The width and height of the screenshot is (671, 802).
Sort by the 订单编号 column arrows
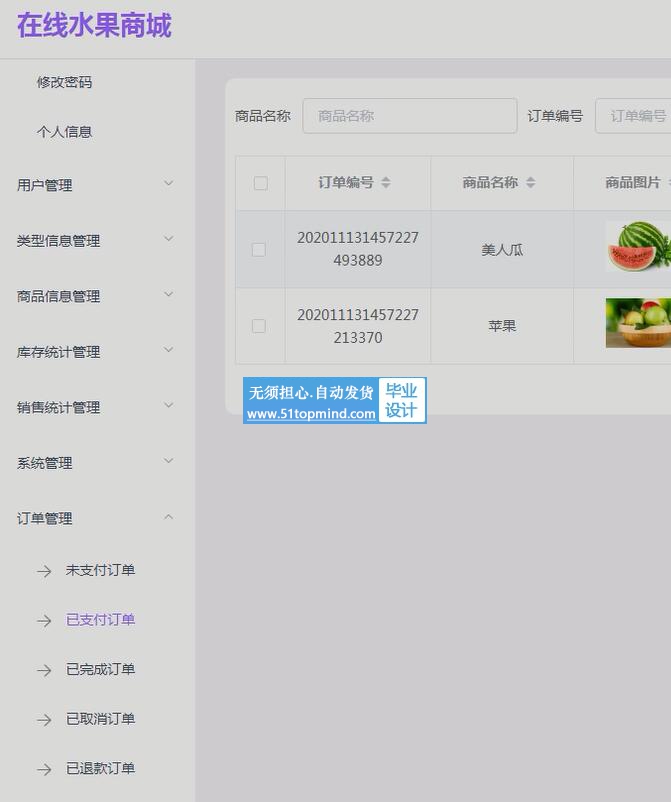pos(386,182)
